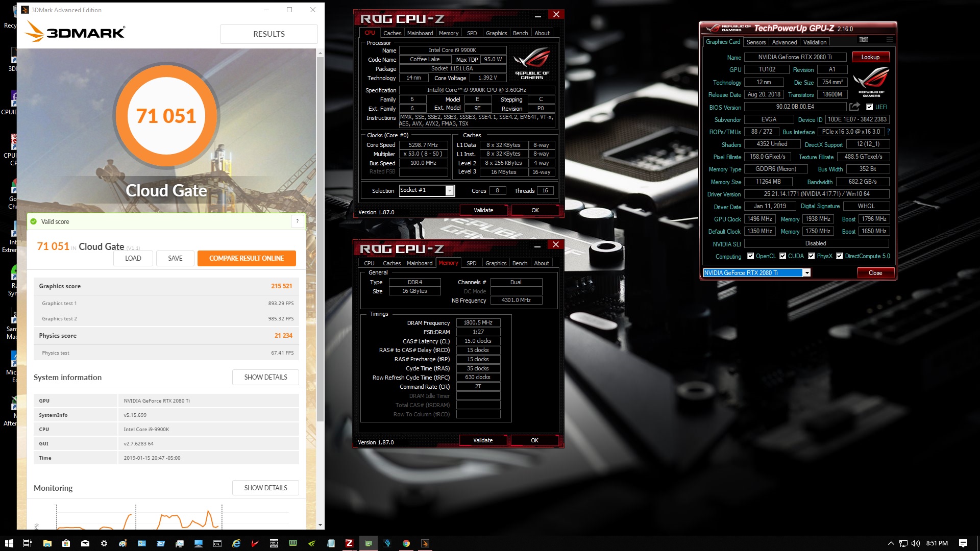
Task: Click Validate in the upper CPU-Z window
Action: 483,210
